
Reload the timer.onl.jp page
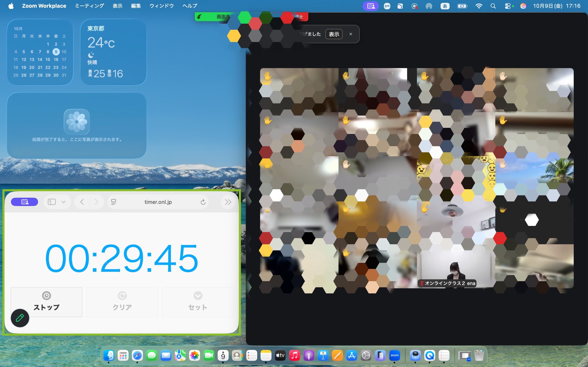(x=203, y=202)
